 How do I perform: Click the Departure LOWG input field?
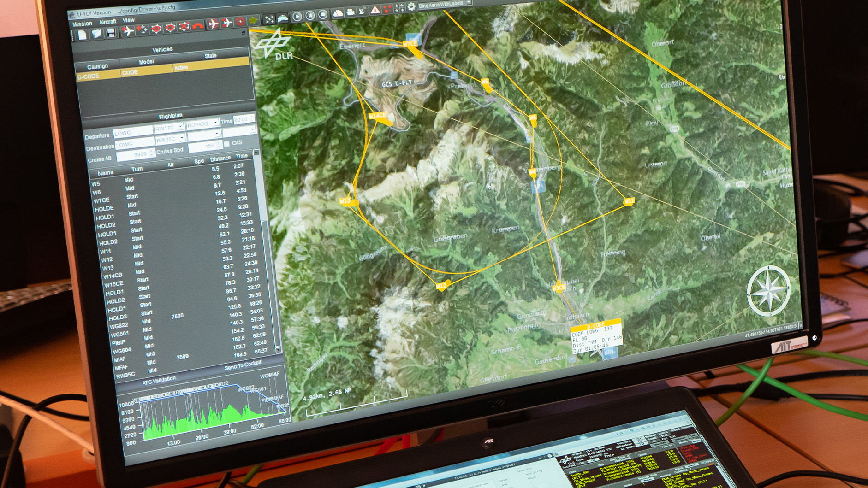pyautogui.click(x=132, y=132)
